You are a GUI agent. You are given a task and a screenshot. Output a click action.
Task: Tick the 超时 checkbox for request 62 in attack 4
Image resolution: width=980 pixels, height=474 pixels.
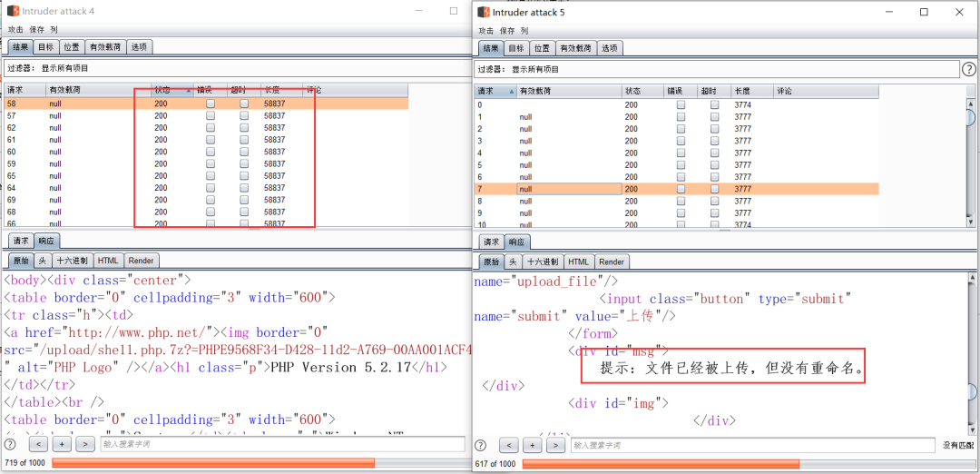tap(244, 128)
